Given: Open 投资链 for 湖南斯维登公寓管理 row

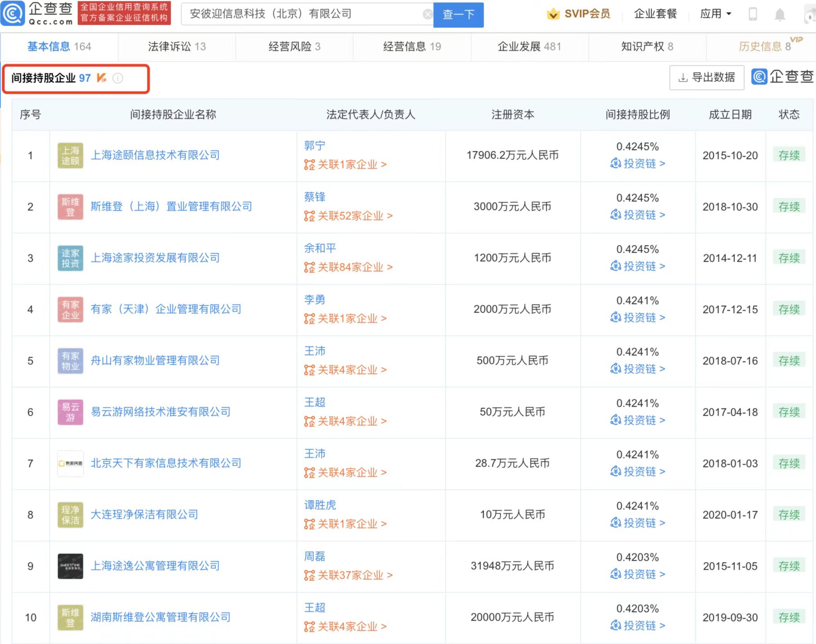Looking at the screenshot, I should [638, 626].
